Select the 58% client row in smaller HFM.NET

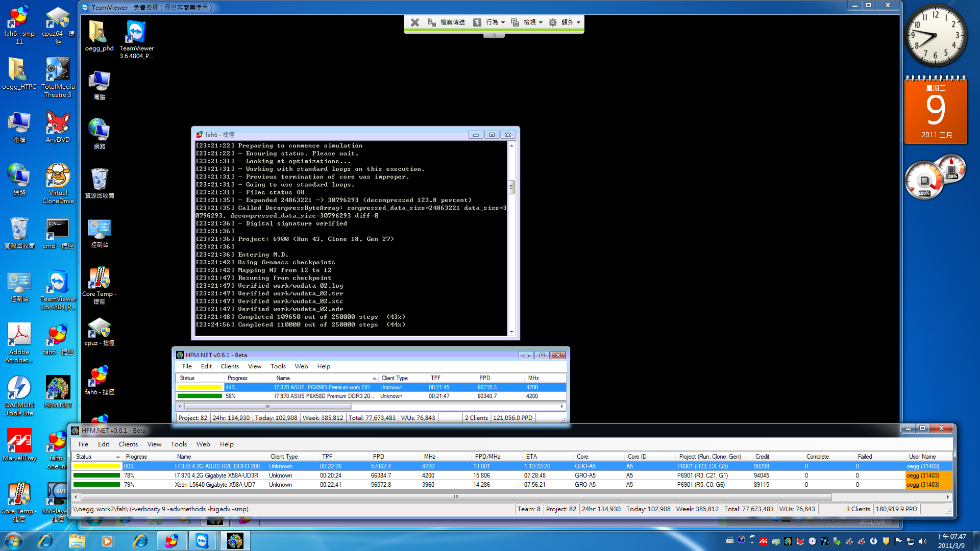[371, 396]
